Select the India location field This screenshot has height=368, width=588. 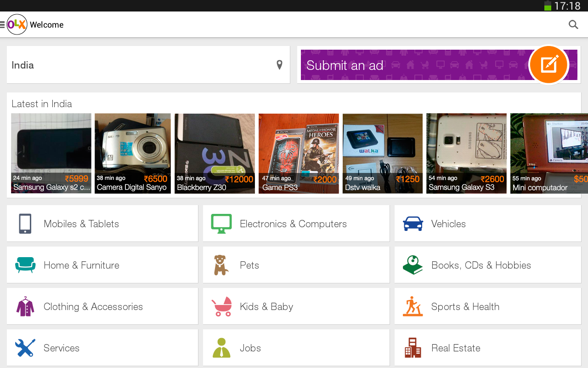(148, 65)
